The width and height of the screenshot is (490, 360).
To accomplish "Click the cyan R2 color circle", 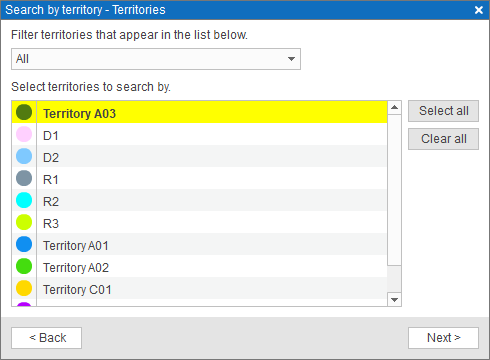I will pyautogui.click(x=24, y=200).
